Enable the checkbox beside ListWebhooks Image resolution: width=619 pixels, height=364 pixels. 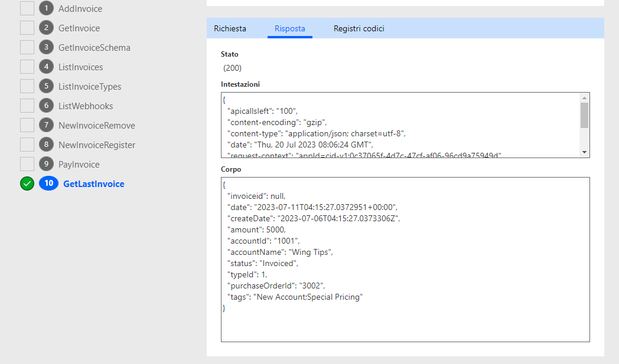click(x=27, y=106)
